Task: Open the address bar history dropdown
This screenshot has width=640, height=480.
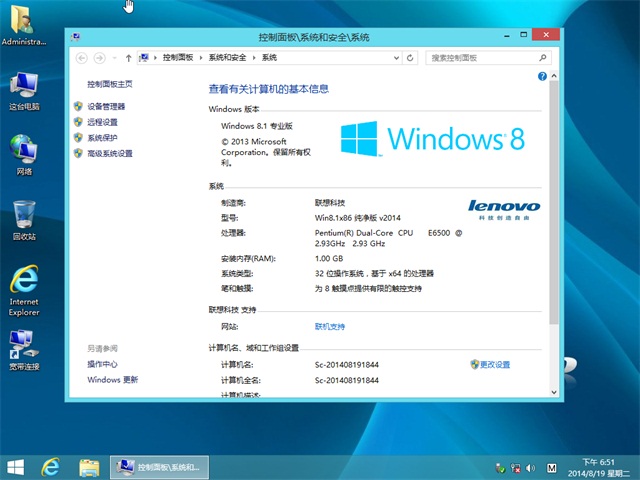Action: (396, 58)
